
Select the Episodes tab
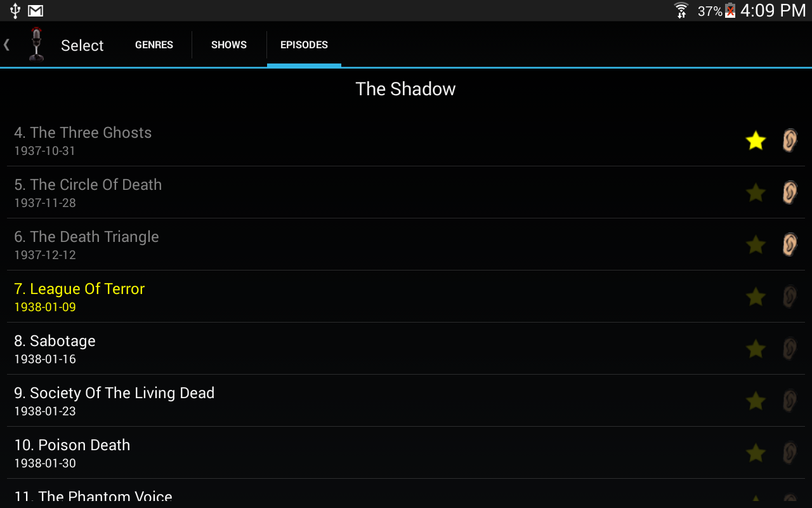304,45
